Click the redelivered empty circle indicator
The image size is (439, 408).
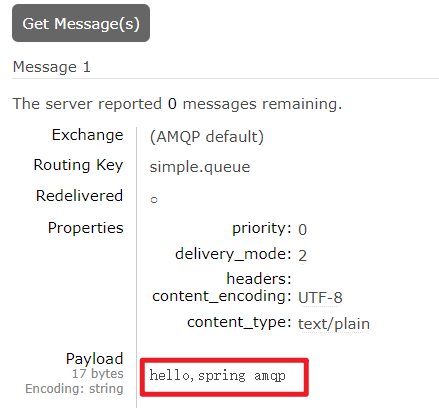(154, 200)
